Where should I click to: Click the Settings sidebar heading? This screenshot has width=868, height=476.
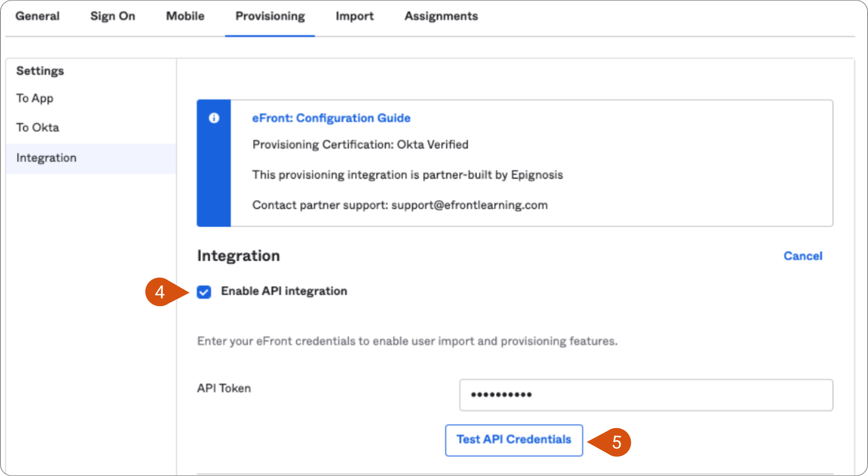coord(40,71)
